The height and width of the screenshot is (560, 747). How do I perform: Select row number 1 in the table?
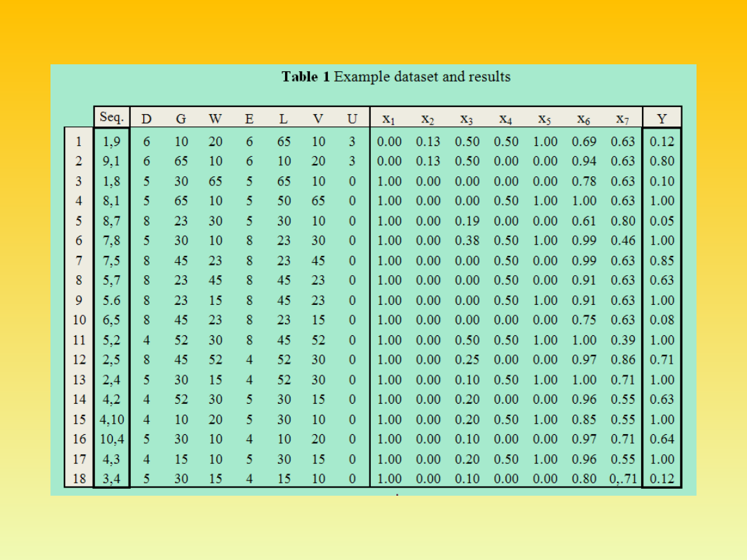pos(79,142)
